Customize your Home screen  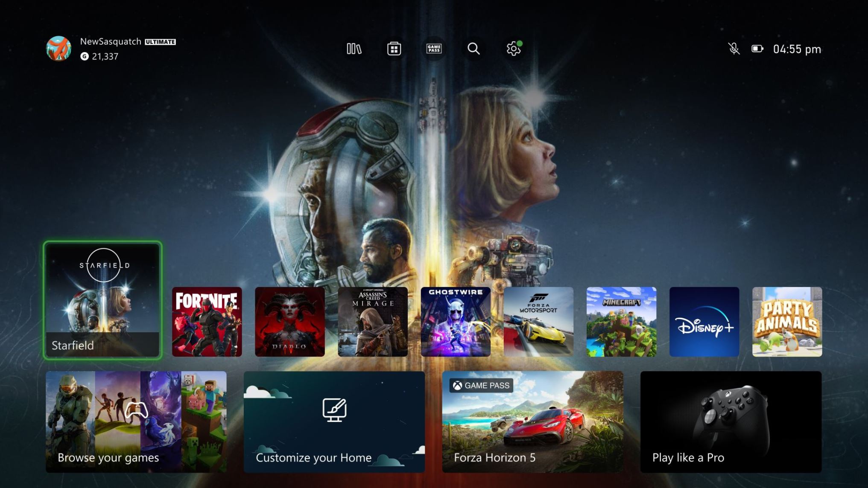pyautogui.click(x=334, y=421)
